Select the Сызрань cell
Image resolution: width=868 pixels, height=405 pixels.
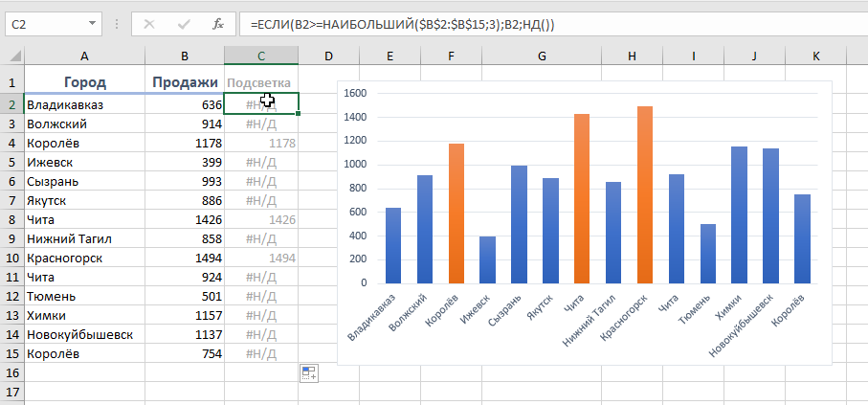click(84, 182)
